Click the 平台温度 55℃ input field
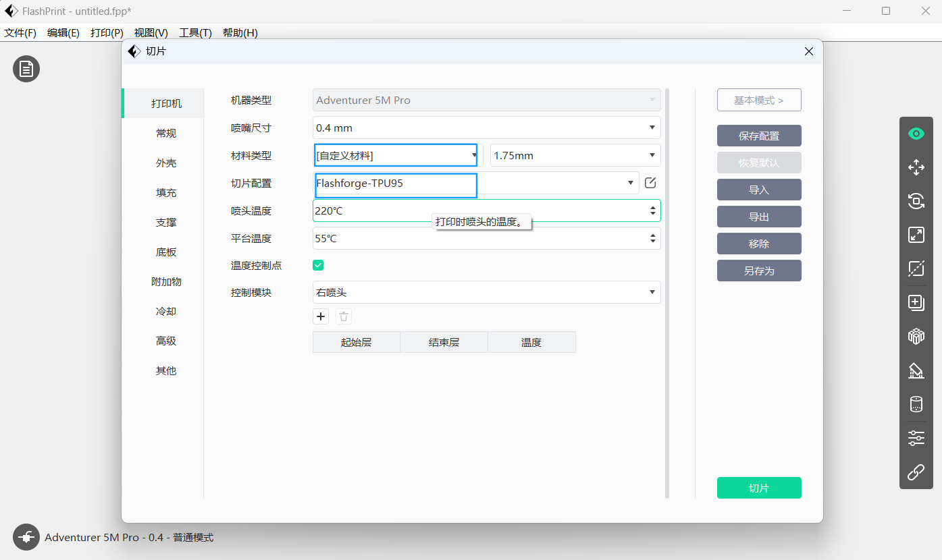This screenshot has width=942, height=560. pos(479,238)
